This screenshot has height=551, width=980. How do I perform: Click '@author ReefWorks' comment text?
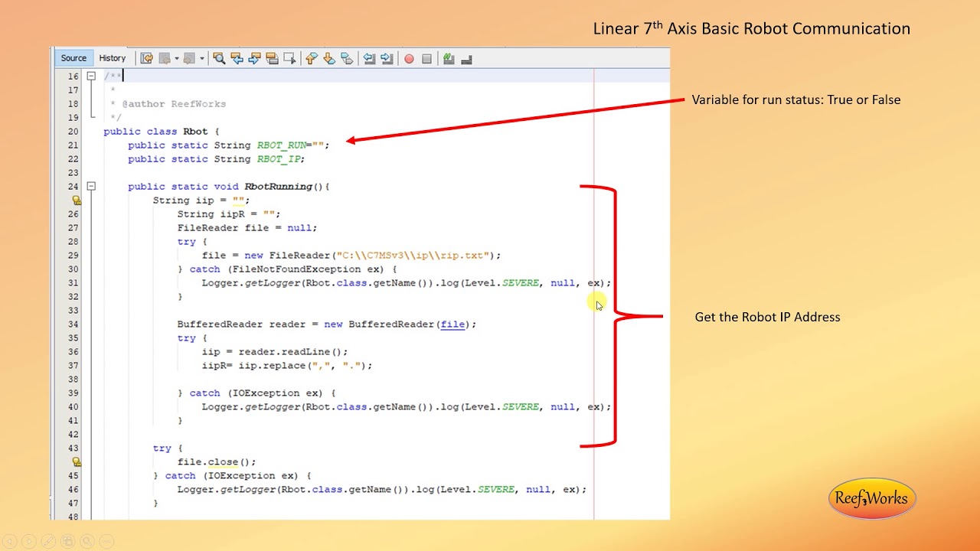[174, 103]
